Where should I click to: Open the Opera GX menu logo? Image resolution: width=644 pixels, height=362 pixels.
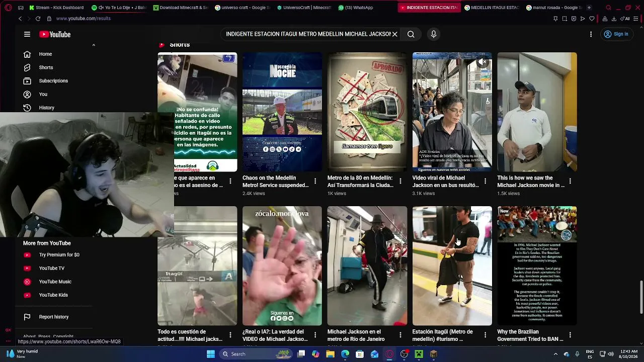point(8,8)
